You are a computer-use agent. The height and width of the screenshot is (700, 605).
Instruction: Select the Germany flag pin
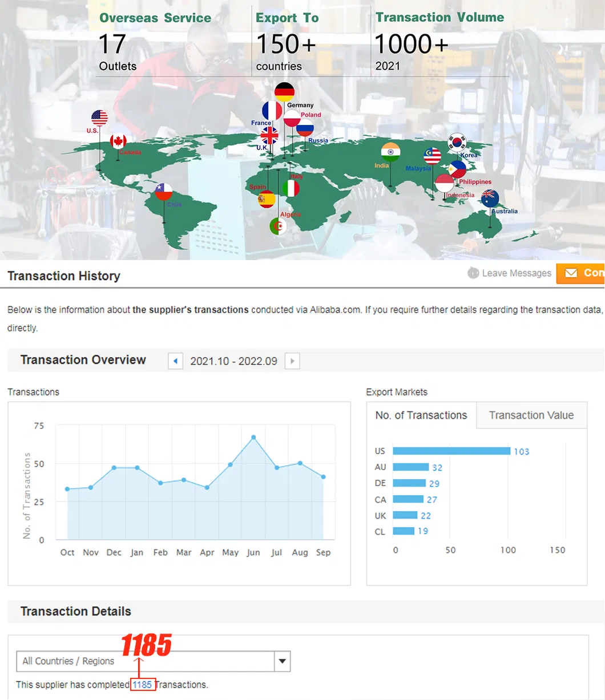pyautogui.click(x=284, y=92)
